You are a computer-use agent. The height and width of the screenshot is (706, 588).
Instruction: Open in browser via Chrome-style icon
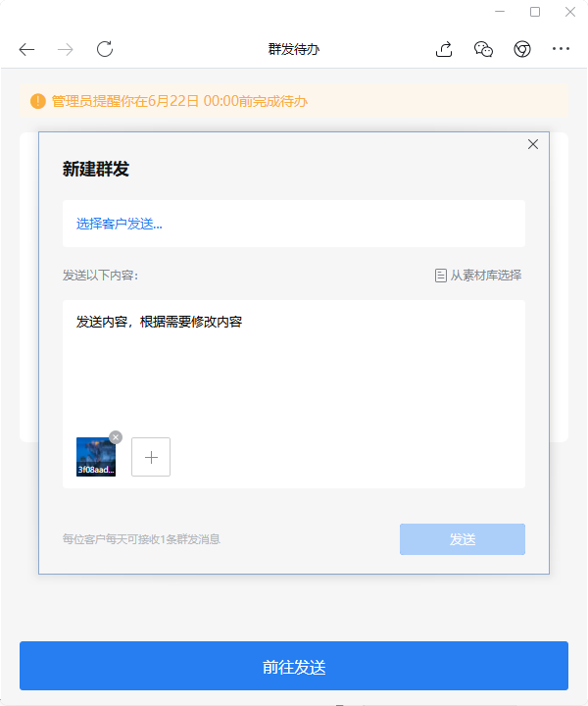click(x=522, y=49)
